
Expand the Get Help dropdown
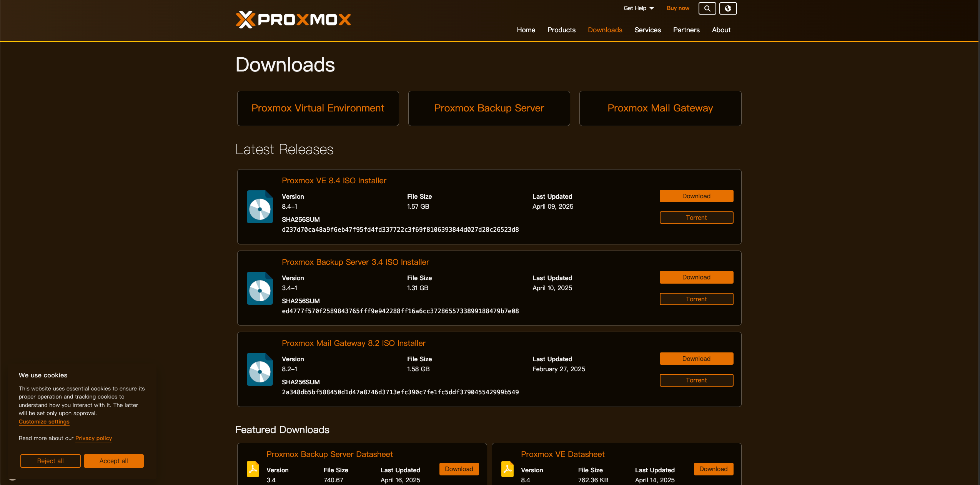coord(638,8)
